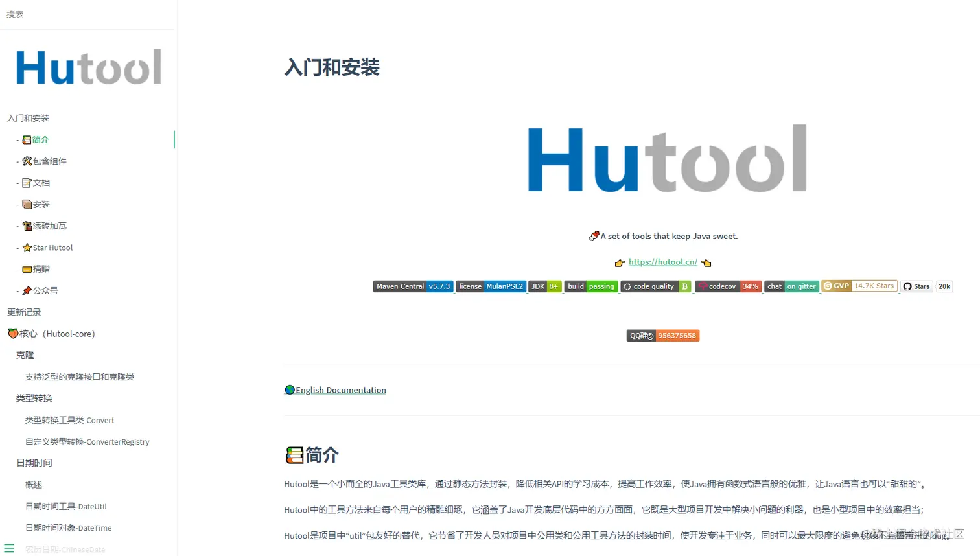The height and width of the screenshot is (556, 980).
Task: Open 日期时间对象-DateTime page
Action: [68, 528]
